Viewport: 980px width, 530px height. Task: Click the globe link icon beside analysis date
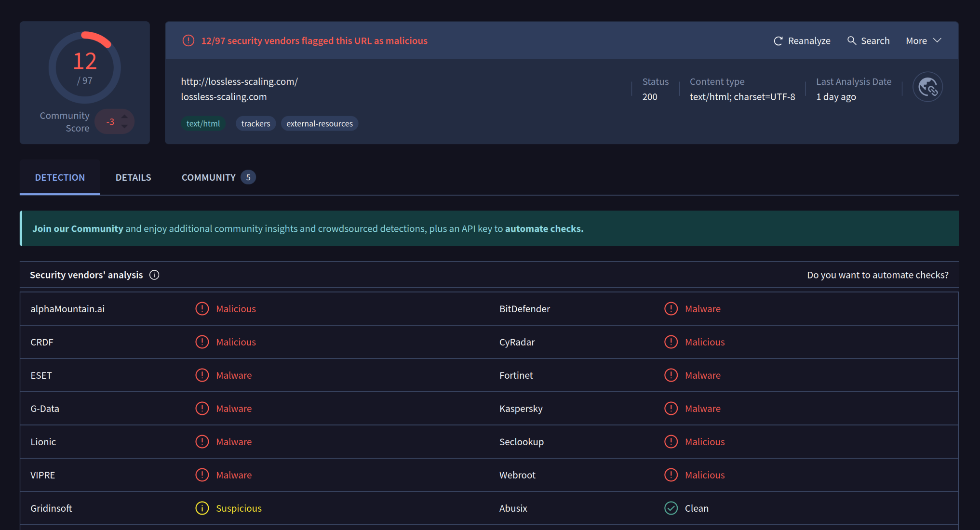[927, 87]
